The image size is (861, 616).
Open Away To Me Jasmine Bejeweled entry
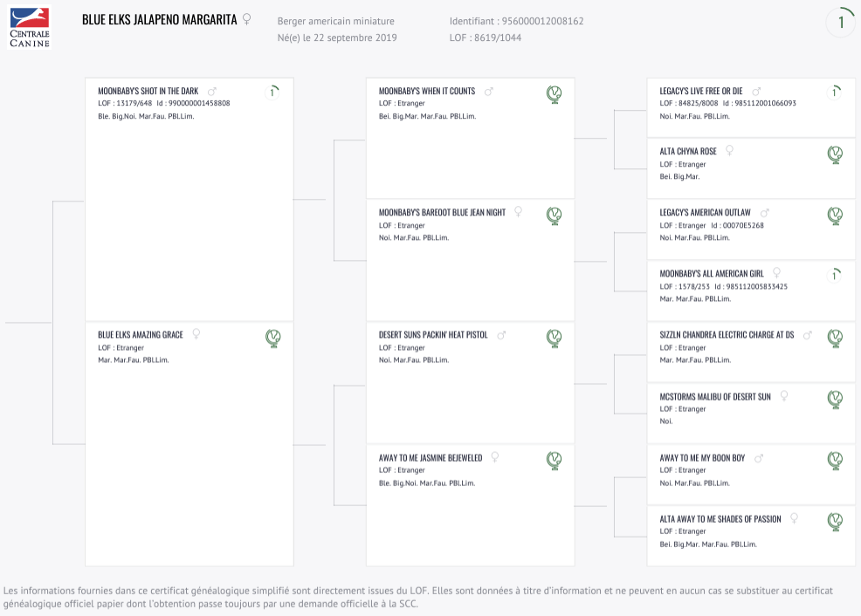point(430,457)
